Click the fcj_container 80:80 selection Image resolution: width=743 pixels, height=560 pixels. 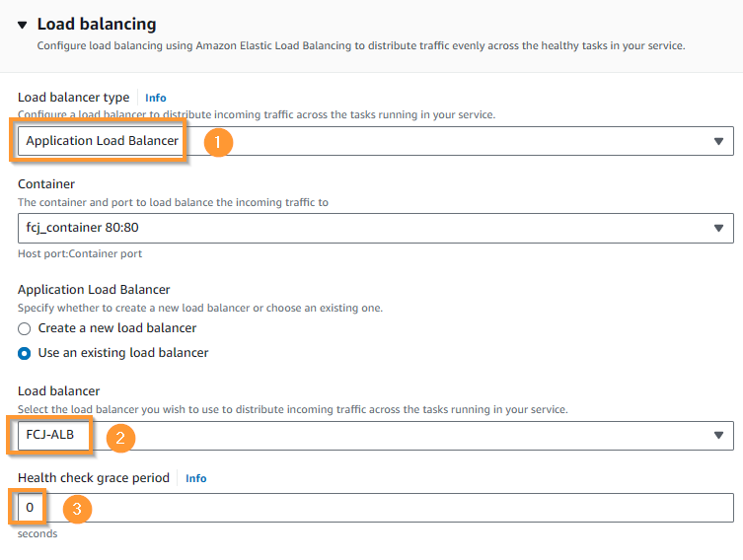[83, 228]
